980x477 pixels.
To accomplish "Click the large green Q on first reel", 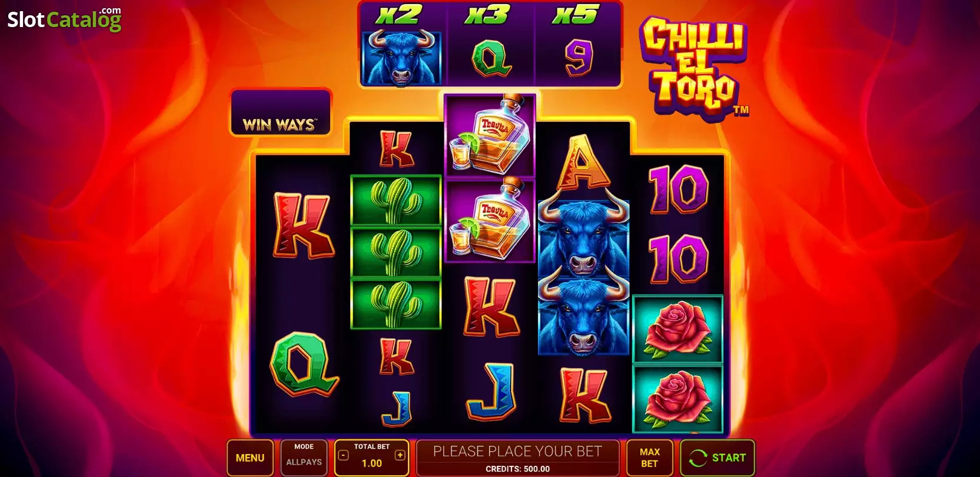I will 304,364.
